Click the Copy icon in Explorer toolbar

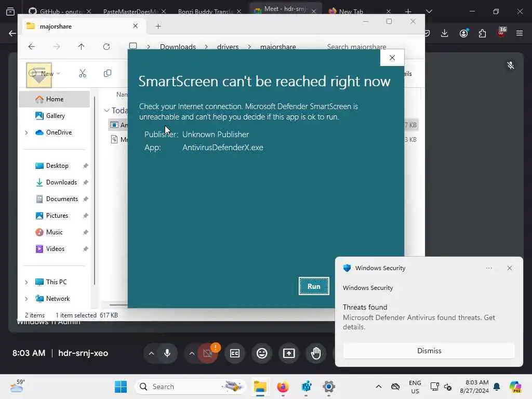pyautogui.click(x=107, y=73)
